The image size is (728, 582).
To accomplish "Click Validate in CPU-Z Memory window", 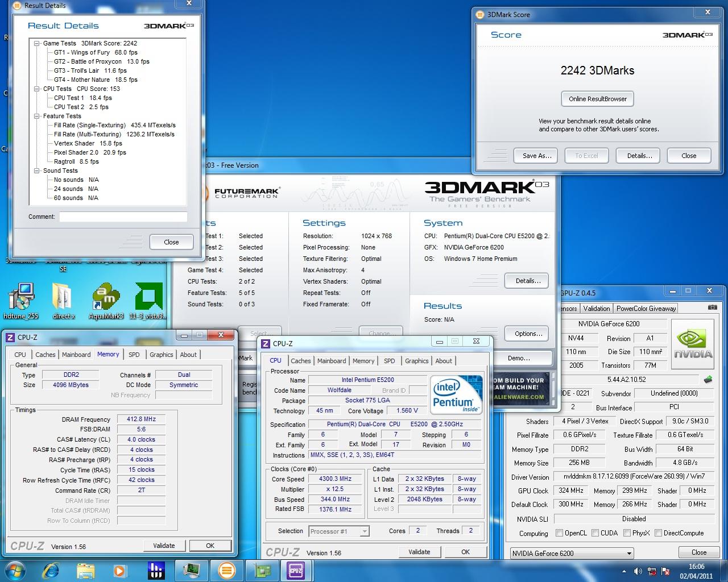I will pyautogui.click(x=164, y=546).
